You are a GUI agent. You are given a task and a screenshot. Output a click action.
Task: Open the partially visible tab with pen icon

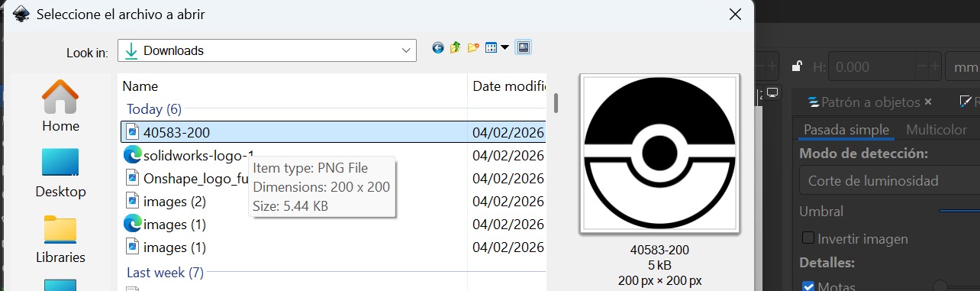pyautogui.click(x=969, y=102)
